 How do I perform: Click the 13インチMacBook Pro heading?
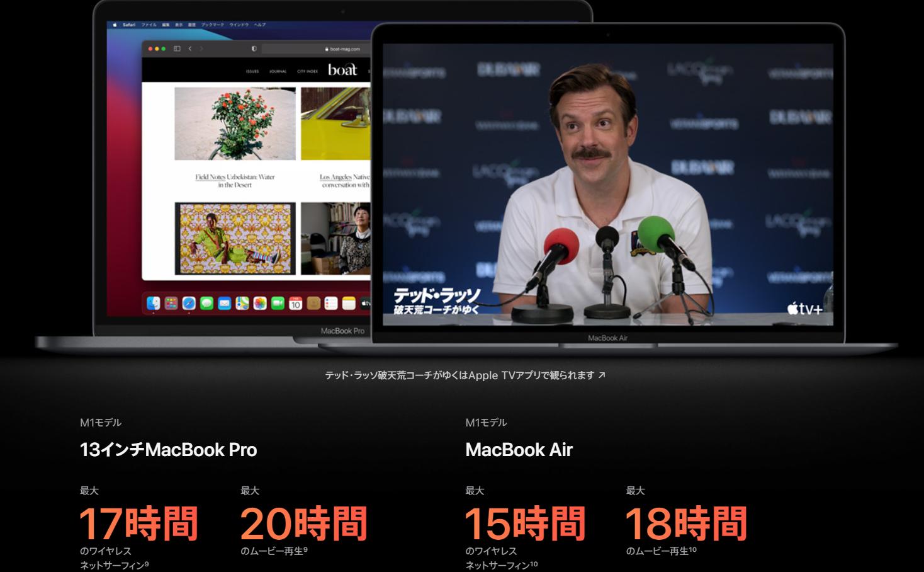168,450
